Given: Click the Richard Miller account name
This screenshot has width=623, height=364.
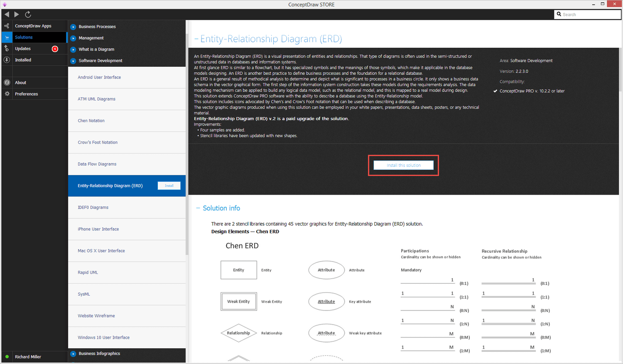Looking at the screenshot, I should click(x=28, y=357).
